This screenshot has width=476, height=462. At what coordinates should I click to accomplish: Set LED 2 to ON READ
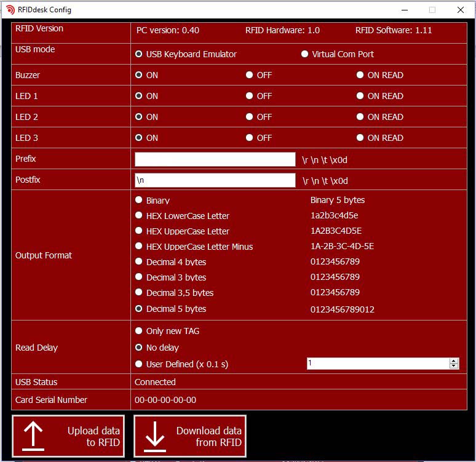[360, 117]
